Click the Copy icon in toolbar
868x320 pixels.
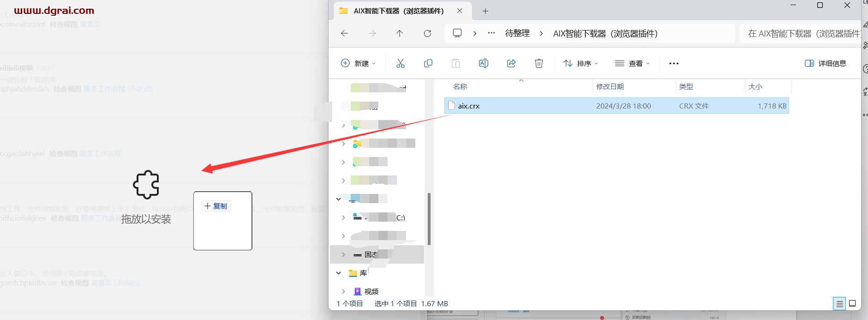click(428, 63)
